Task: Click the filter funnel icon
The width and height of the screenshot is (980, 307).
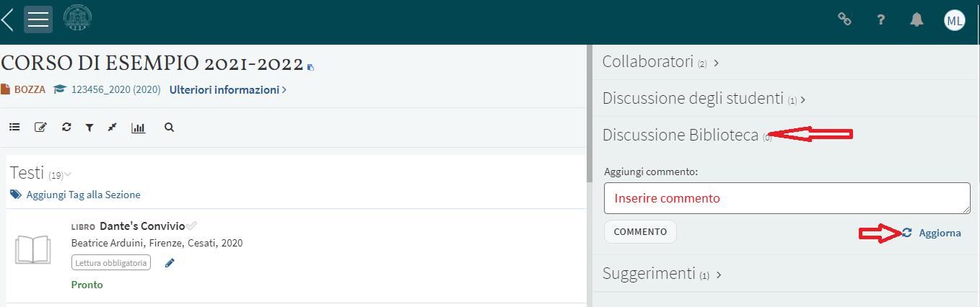Action: 89,128
